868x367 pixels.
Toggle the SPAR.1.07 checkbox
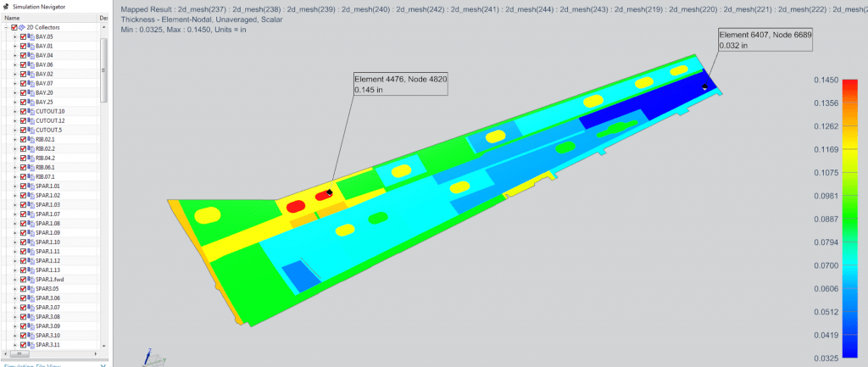point(23,214)
